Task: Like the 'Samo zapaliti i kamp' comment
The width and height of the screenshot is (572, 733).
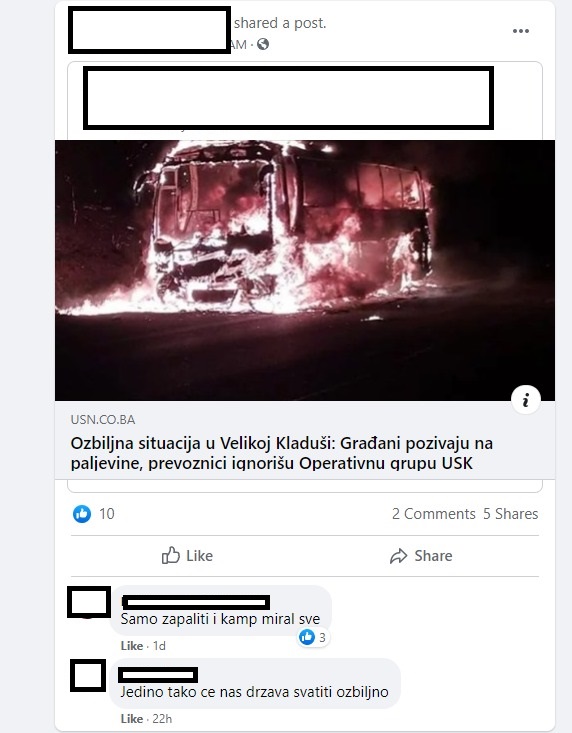Action: coord(132,646)
